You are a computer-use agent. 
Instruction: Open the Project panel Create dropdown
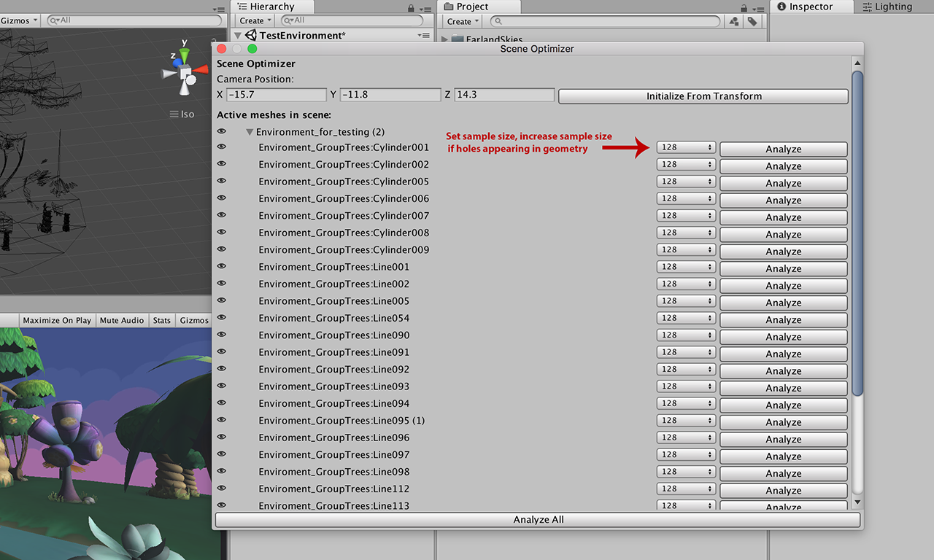463,21
